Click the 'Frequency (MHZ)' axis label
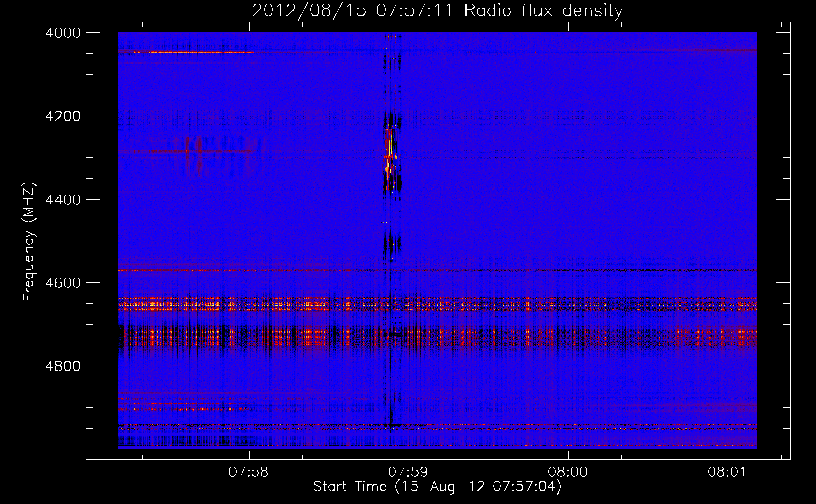The width and height of the screenshot is (816, 504). point(29,242)
